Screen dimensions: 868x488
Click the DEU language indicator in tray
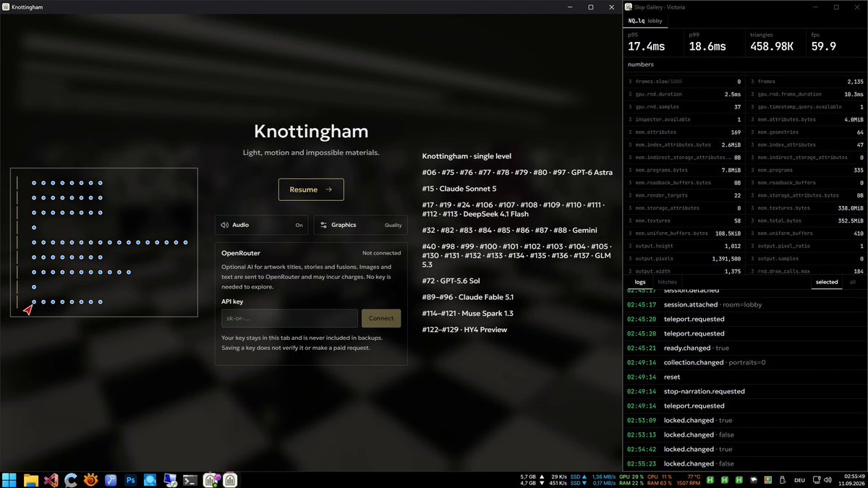800,479
